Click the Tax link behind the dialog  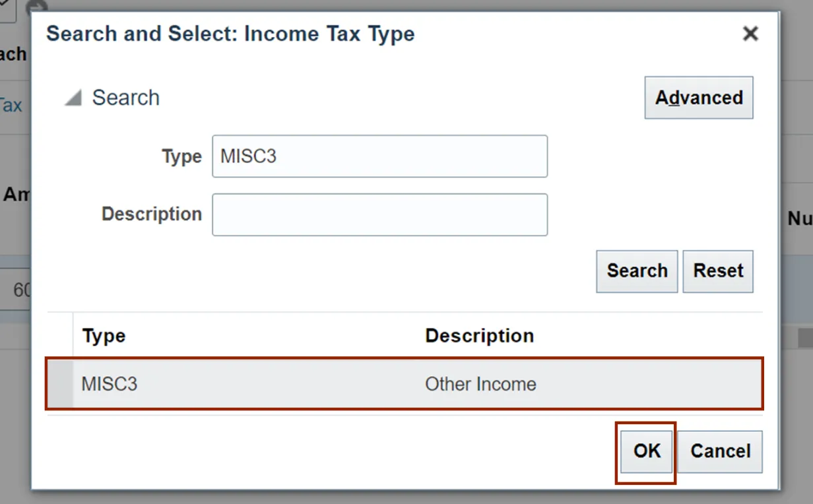(x=11, y=105)
